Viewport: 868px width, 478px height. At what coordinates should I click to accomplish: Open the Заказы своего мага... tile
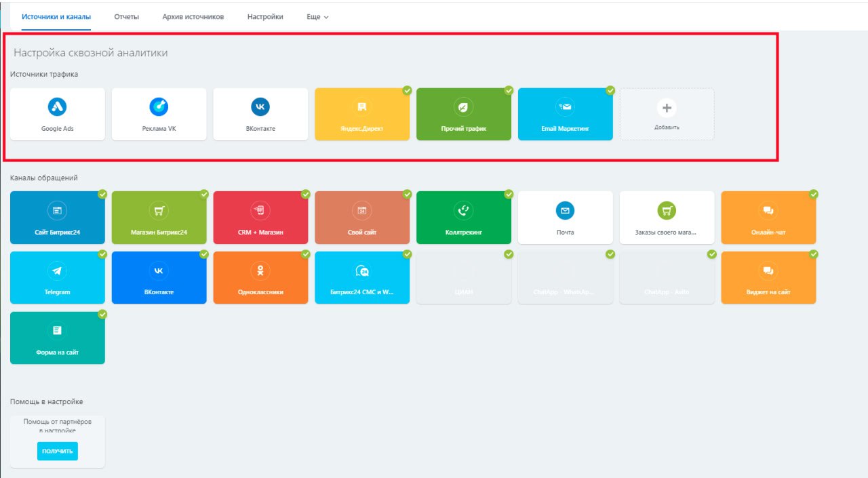667,217
